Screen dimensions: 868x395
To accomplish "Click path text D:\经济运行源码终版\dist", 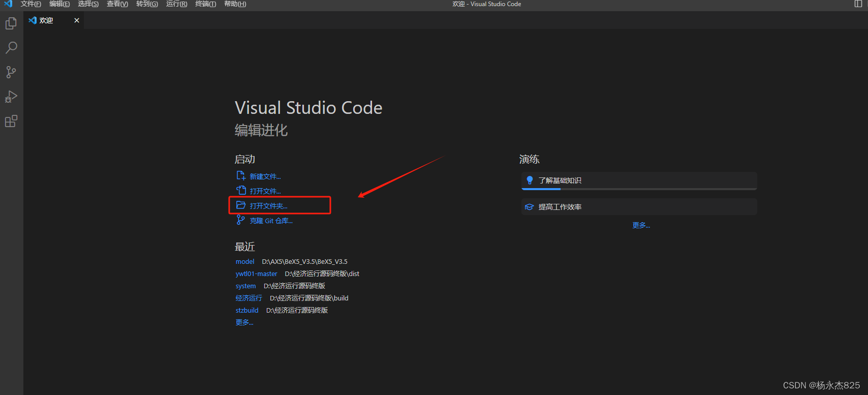I will (322, 274).
